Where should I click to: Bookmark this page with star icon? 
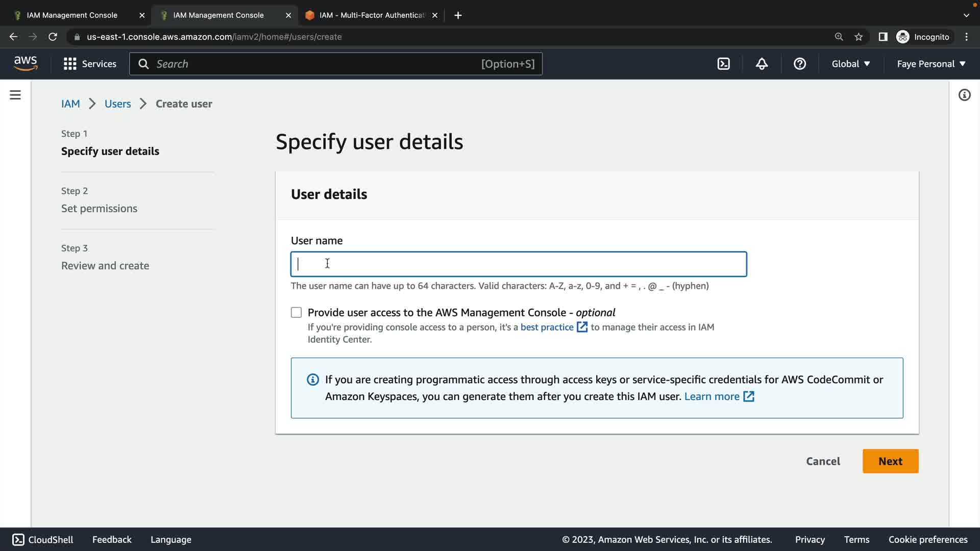pos(859,37)
